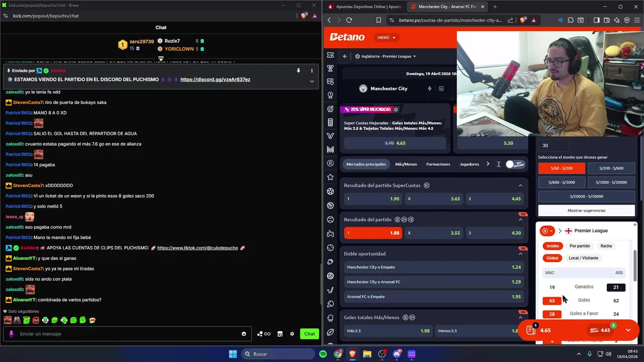644x362 pixels.
Task: Open the emoji picker in Kick chat
Action: [244, 334]
